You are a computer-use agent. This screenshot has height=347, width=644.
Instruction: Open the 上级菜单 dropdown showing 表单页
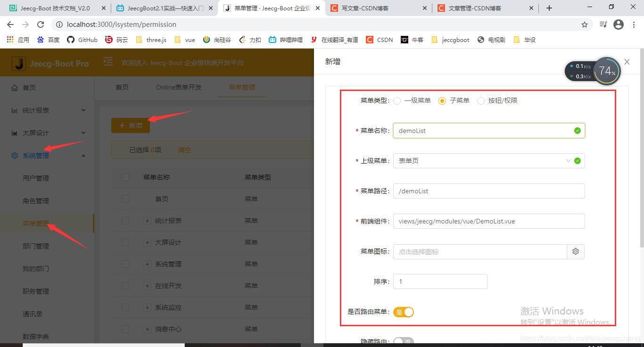pyautogui.click(x=489, y=161)
